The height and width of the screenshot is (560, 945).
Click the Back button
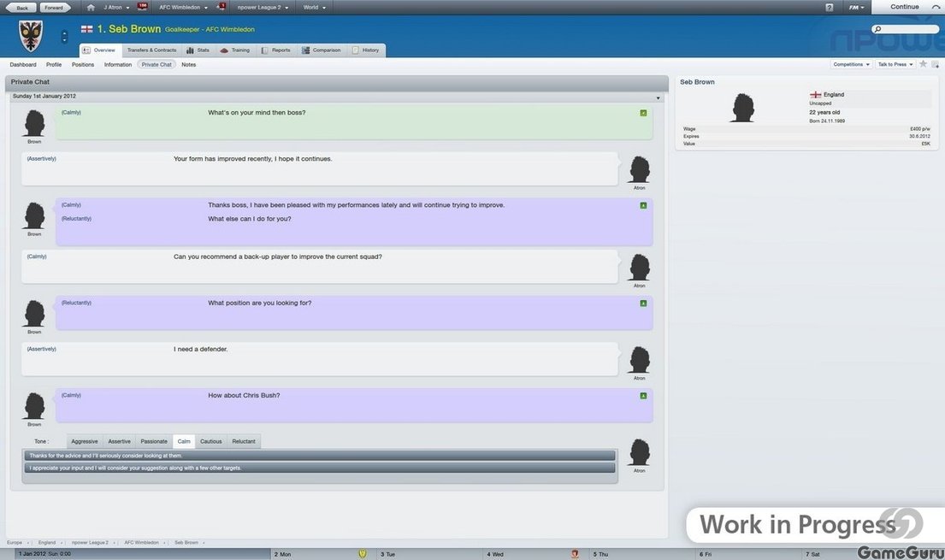pyautogui.click(x=21, y=8)
